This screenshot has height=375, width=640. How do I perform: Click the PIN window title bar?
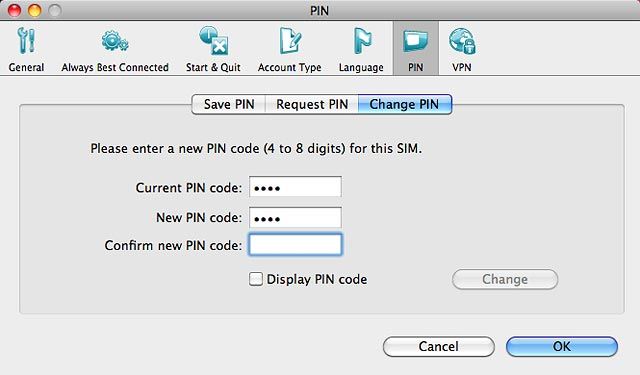coord(319,10)
